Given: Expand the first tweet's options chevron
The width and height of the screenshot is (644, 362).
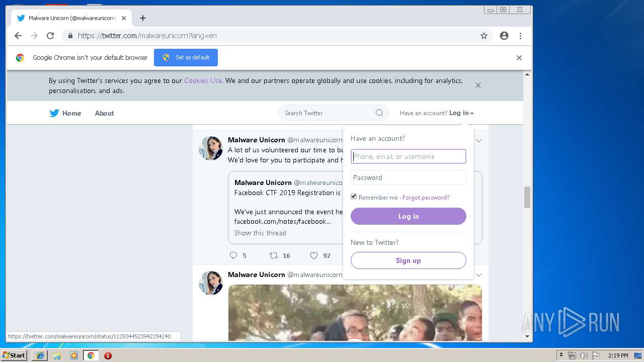Looking at the screenshot, I should 479,140.
